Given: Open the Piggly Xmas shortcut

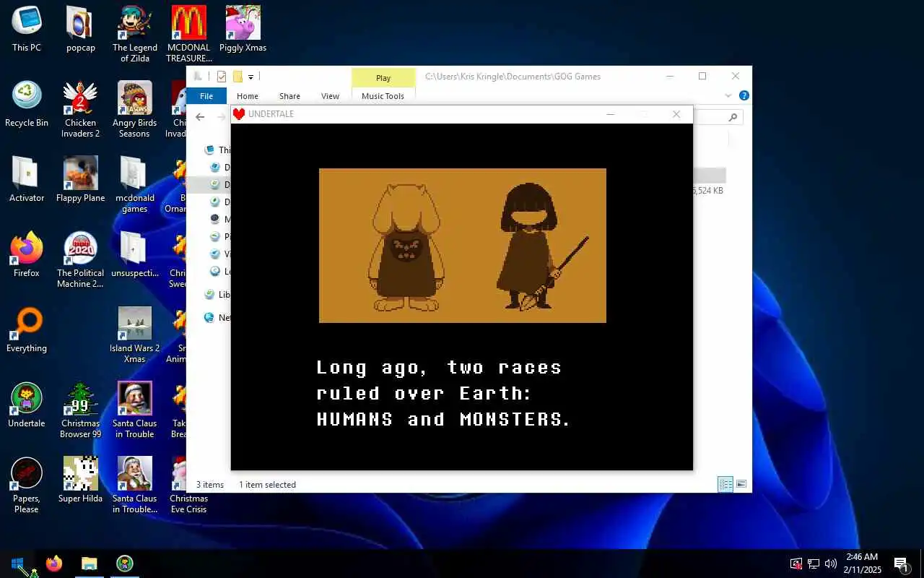Looking at the screenshot, I should 243,29.
